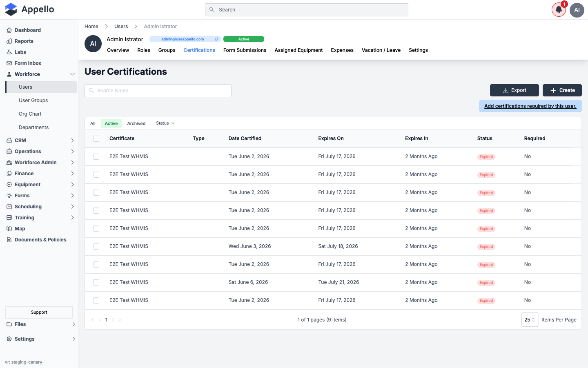Click the Dashboard home icon
The height and width of the screenshot is (375, 588).
pyautogui.click(x=9, y=30)
